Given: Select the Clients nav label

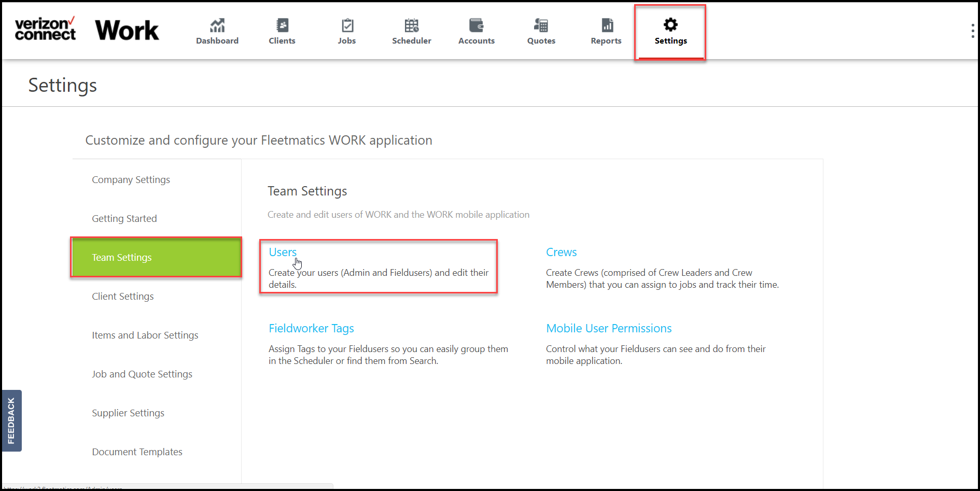Looking at the screenshot, I should 282,41.
